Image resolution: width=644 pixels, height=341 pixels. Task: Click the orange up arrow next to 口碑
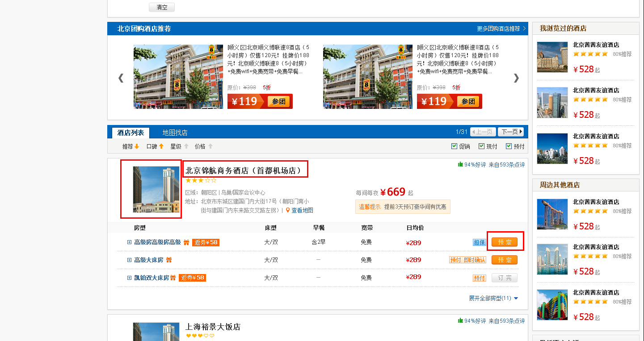(x=161, y=146)
